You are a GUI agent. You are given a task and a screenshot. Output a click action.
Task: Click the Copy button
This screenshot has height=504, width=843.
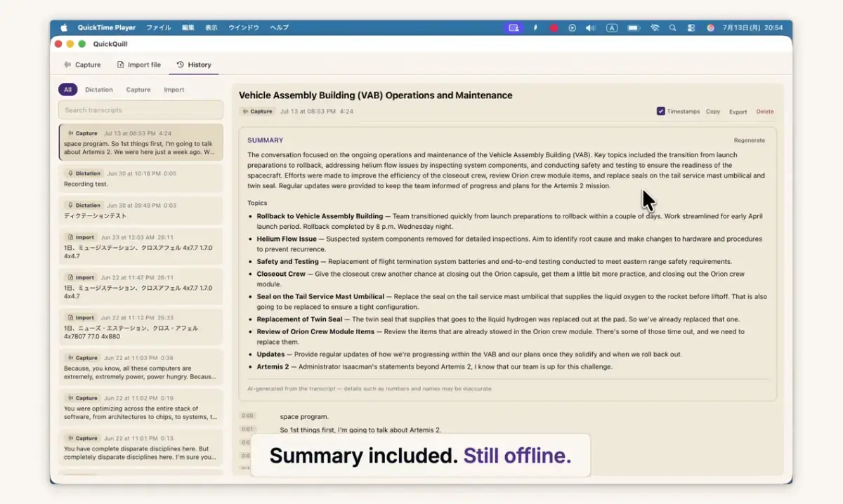click(713, 112)
